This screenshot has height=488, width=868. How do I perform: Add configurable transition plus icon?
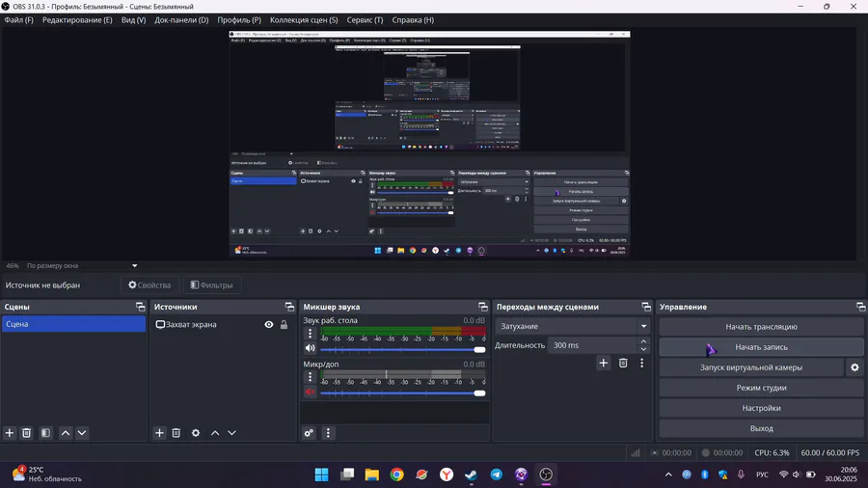point(604,363)
